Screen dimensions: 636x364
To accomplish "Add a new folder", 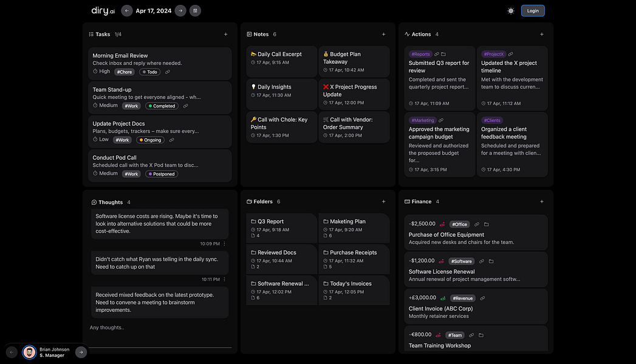I will (x=383, y=201).
